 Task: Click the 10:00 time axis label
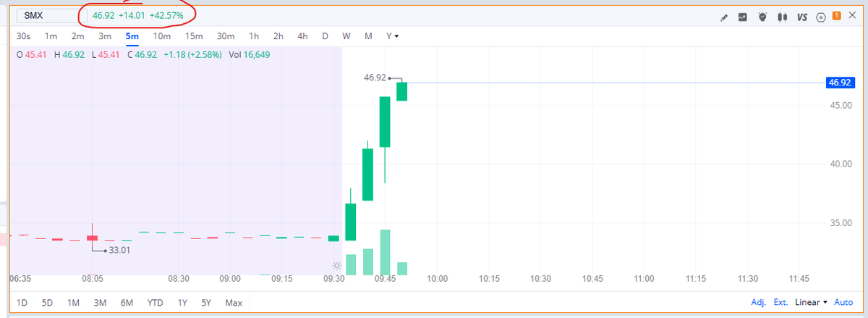coord(437,278)
